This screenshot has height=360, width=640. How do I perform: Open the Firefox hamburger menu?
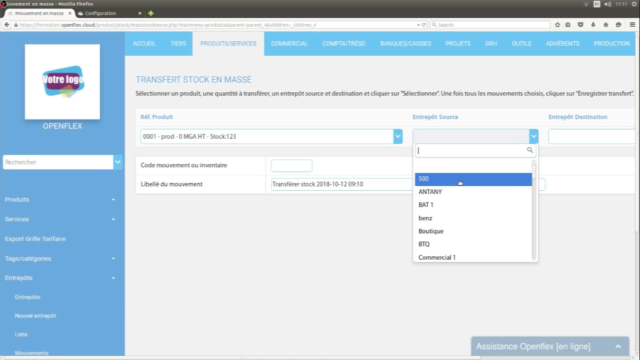tap(632, 25)
